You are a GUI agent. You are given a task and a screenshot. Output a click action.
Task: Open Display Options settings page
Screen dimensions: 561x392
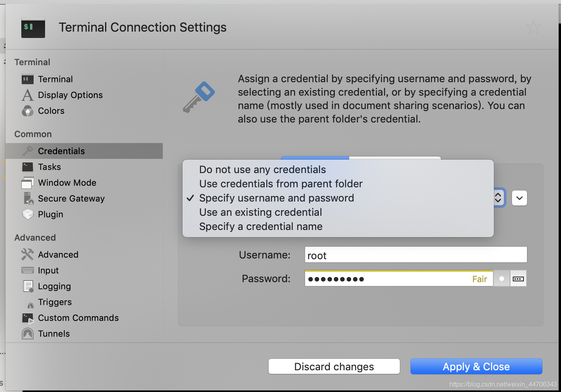(84, 95)
